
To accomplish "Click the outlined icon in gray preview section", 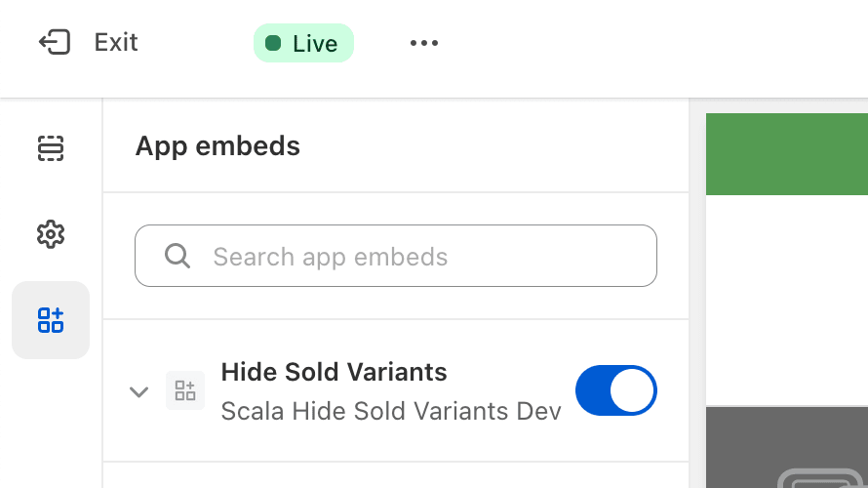I will (x=820, y=478).
